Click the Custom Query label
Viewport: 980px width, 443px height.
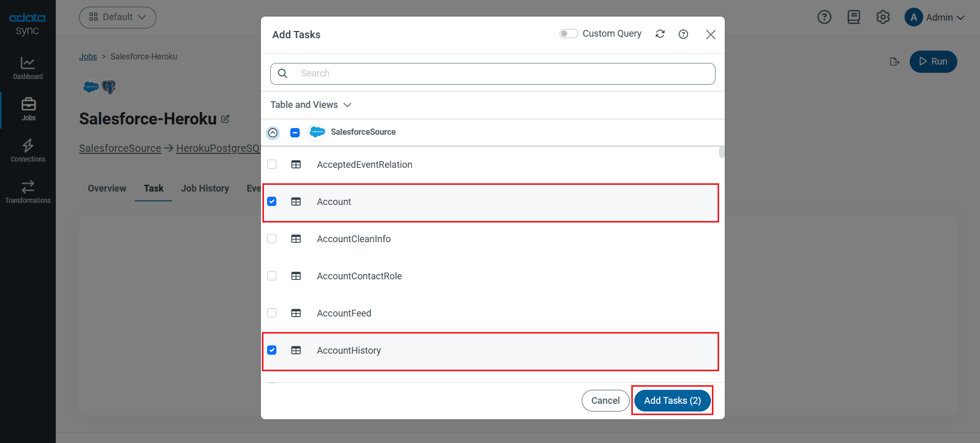pyautogui.click(x=612, y=34)
